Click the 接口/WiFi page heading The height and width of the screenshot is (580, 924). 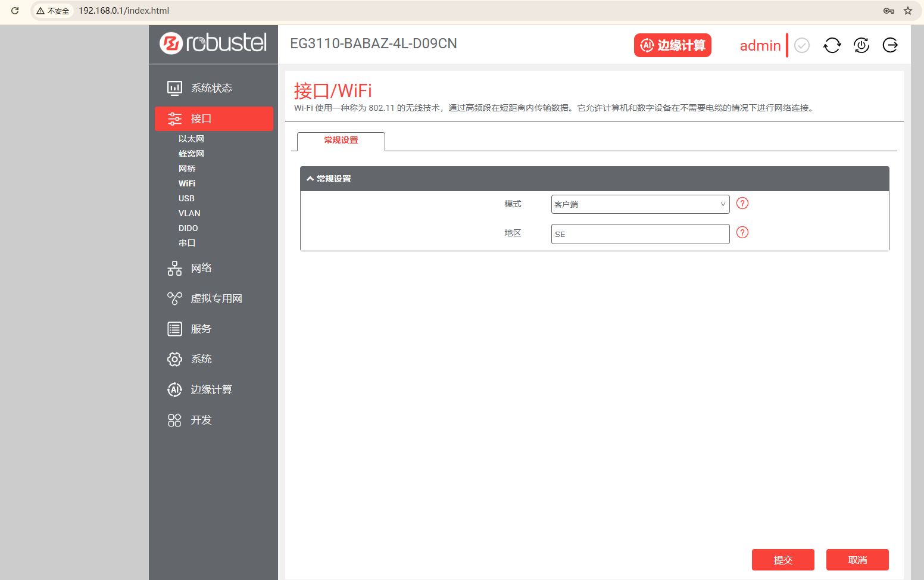pos(333,91)
